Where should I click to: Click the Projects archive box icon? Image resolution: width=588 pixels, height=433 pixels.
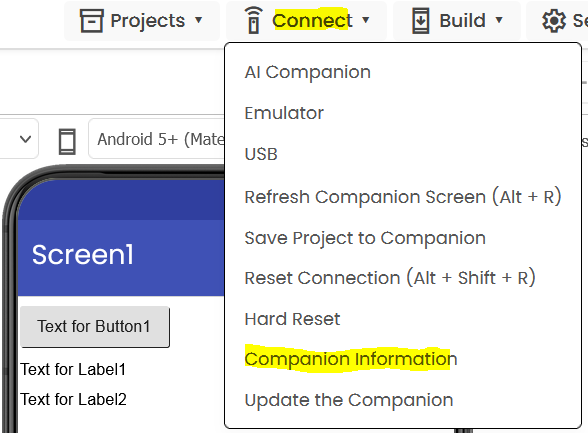point(91,21)
